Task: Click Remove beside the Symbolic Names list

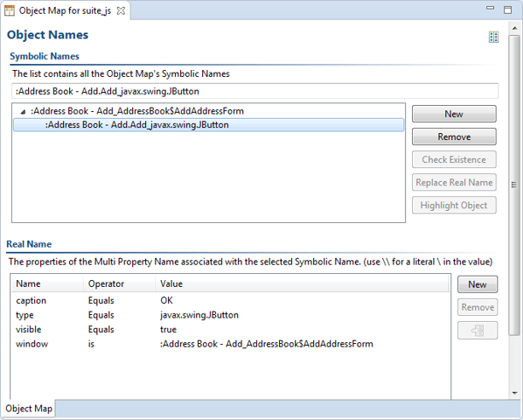Action: click(454, 136)
